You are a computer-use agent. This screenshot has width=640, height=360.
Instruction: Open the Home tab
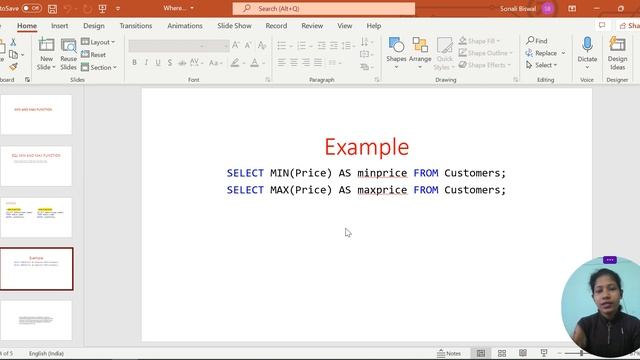27,26
